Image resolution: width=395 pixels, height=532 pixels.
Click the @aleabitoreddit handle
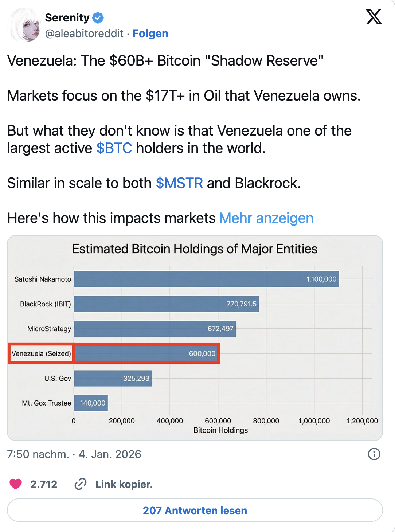pyautogui.click(x=83, y=34)
